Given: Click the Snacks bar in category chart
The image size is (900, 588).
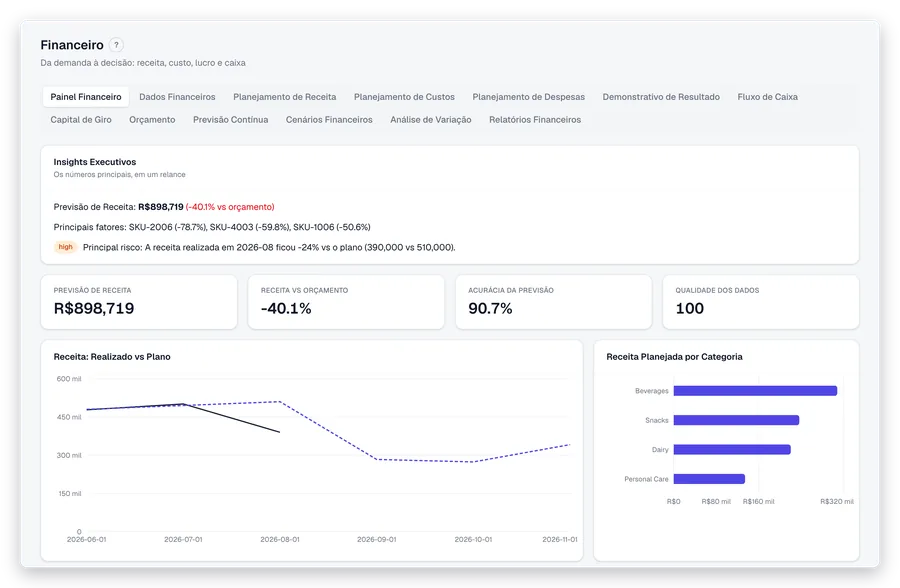Looking at the screenshot, I should tap(736, 420).
